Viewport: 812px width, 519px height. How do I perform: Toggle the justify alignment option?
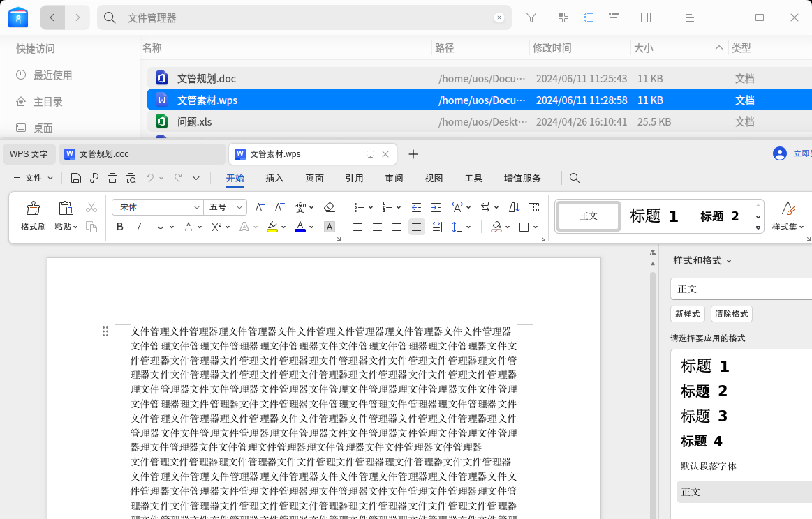coord(416,227)
